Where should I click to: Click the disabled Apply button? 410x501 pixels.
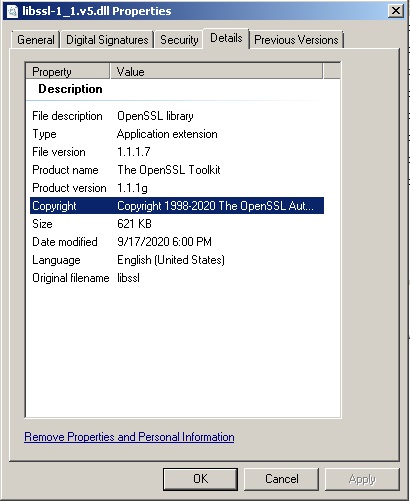[x=362, y=479]
